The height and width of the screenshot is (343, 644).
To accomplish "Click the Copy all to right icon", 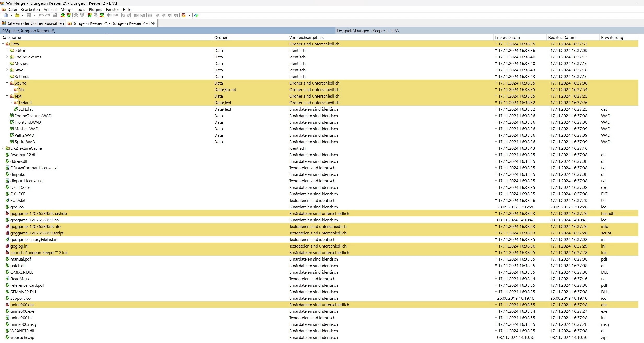I will 136,15.
